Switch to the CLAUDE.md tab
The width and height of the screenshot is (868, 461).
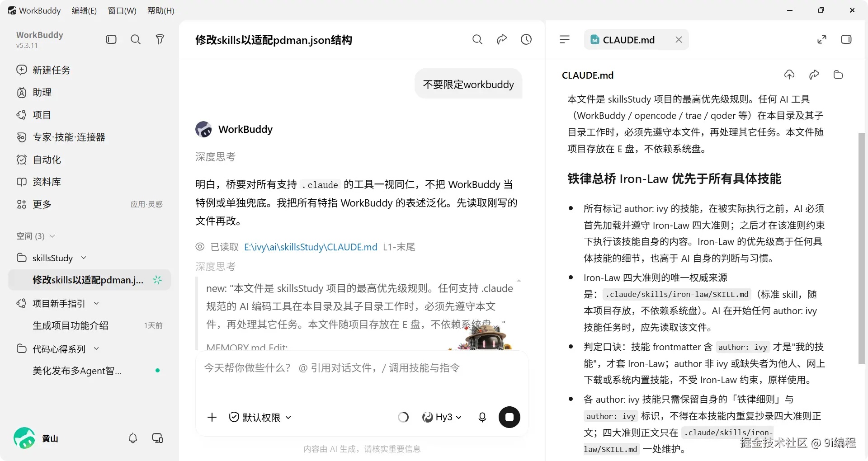pos(628,40)
